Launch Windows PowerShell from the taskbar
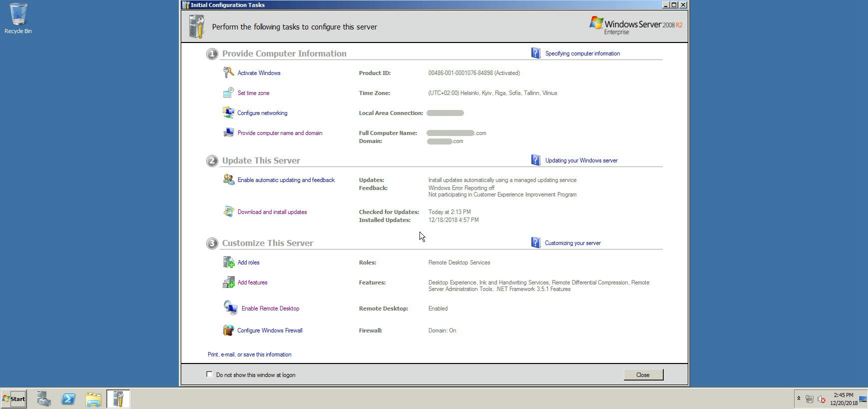 pyautogui.click(x=68, y=399)
